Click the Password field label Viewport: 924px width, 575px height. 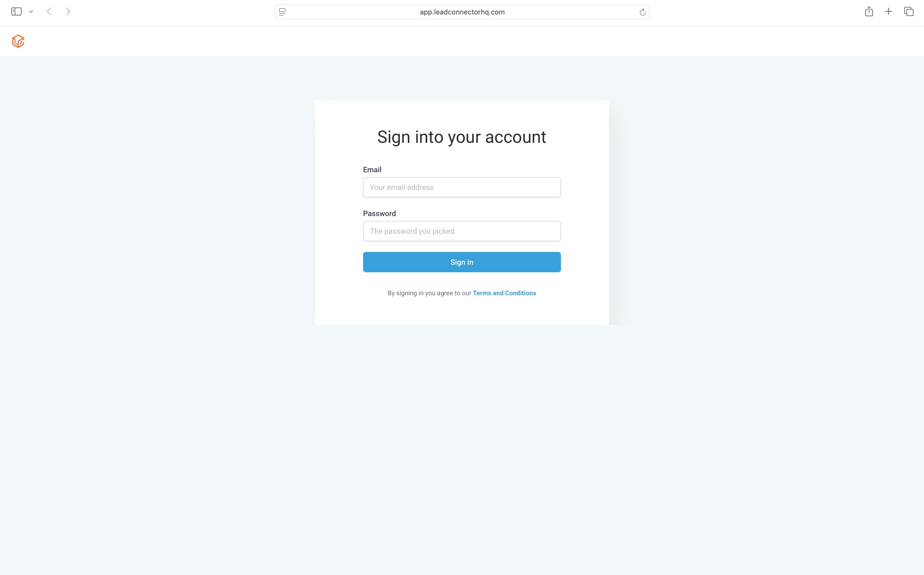coord(379,214)
